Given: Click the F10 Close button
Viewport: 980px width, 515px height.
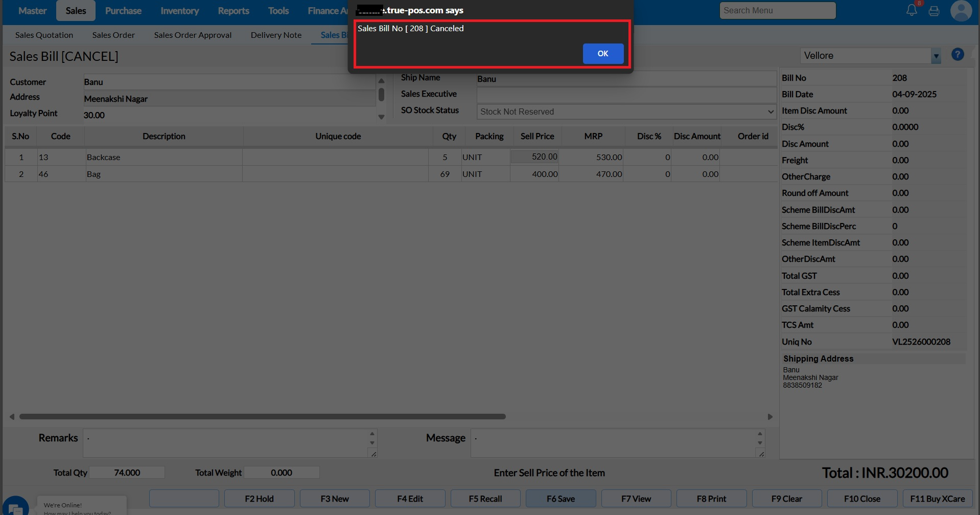Looking at the screenshot, I should [x=862, y=499].
